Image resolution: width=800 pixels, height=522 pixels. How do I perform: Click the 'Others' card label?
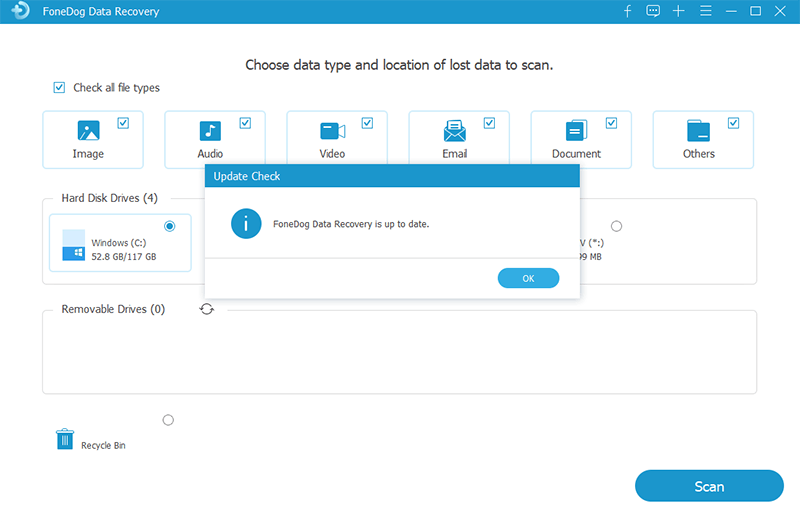(699, 154)
